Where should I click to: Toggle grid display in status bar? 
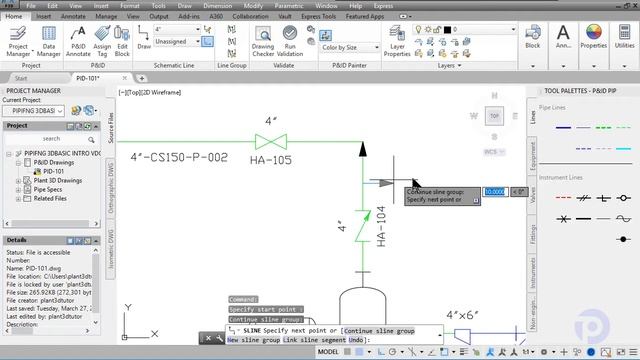click(x=347, y=352)
